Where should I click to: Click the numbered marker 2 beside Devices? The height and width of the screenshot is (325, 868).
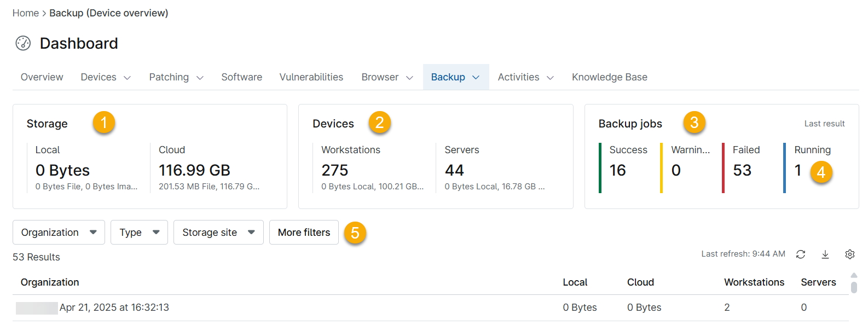(379, 123)
